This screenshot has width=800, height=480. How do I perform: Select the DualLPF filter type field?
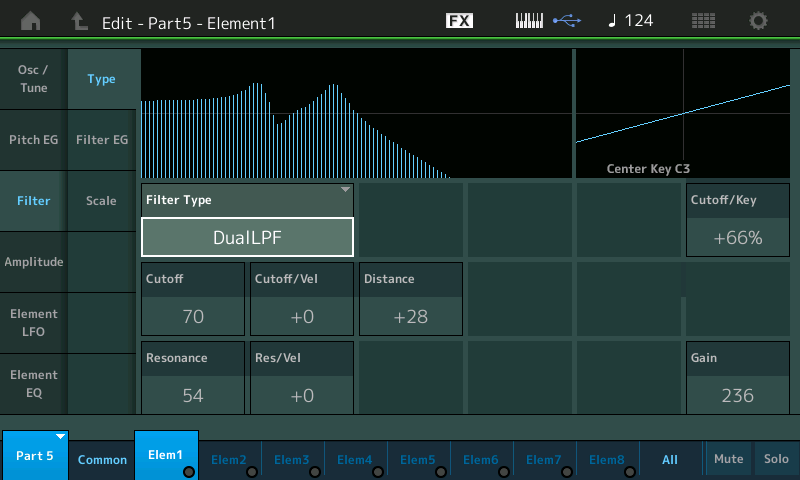click(x=247, y=238)
